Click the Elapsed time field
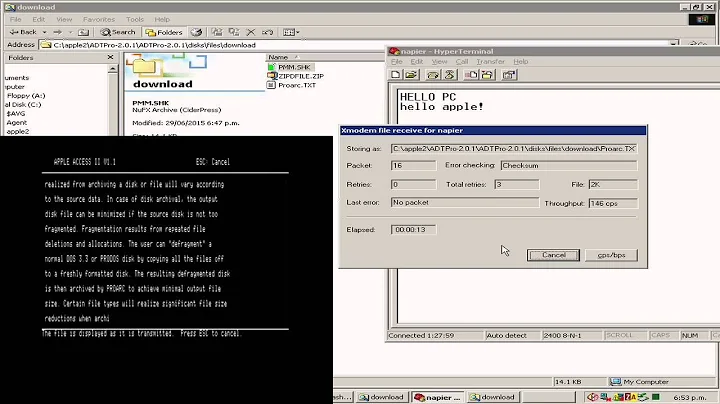The image size is (720, 404). pyautogui.click(x=413, y=230)
